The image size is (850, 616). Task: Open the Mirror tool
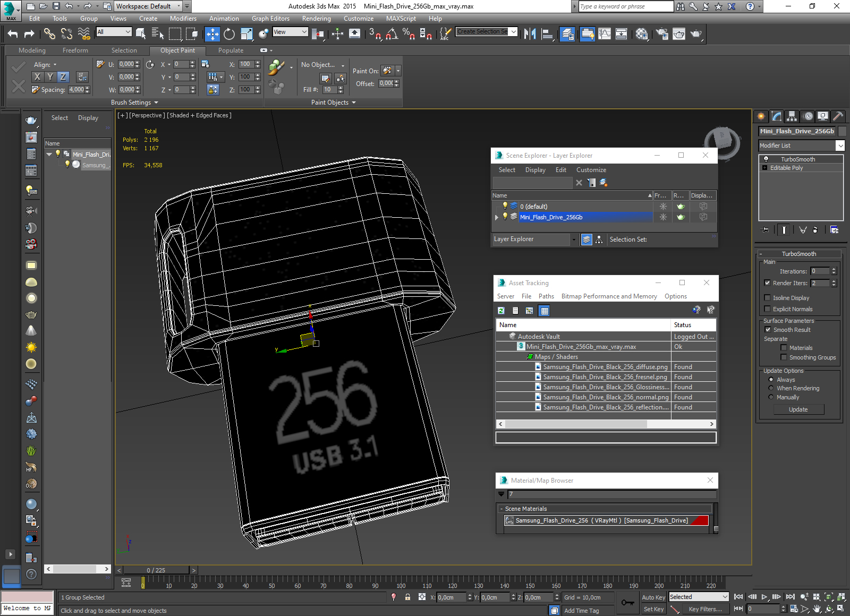(x=530, y=34)
